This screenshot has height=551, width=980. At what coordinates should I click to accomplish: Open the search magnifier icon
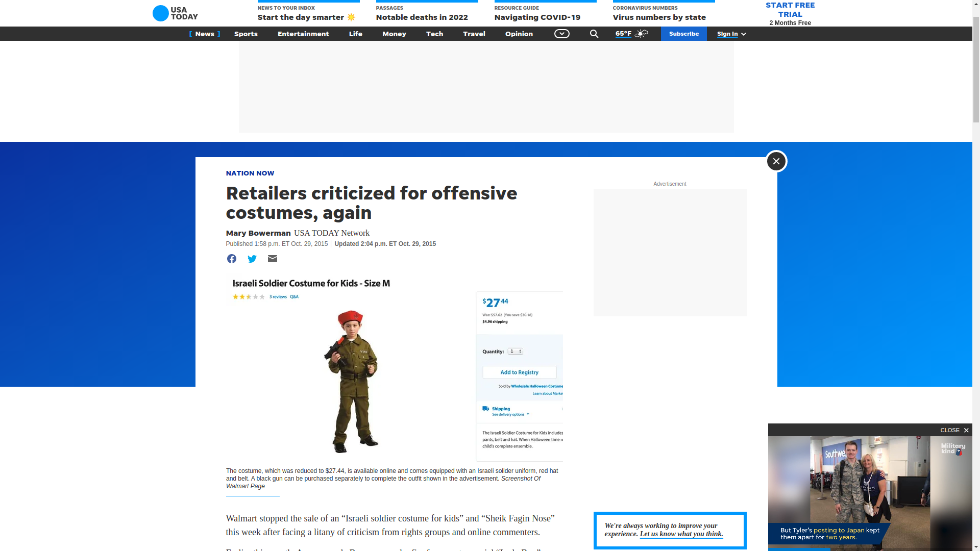(x=594, y=34)
